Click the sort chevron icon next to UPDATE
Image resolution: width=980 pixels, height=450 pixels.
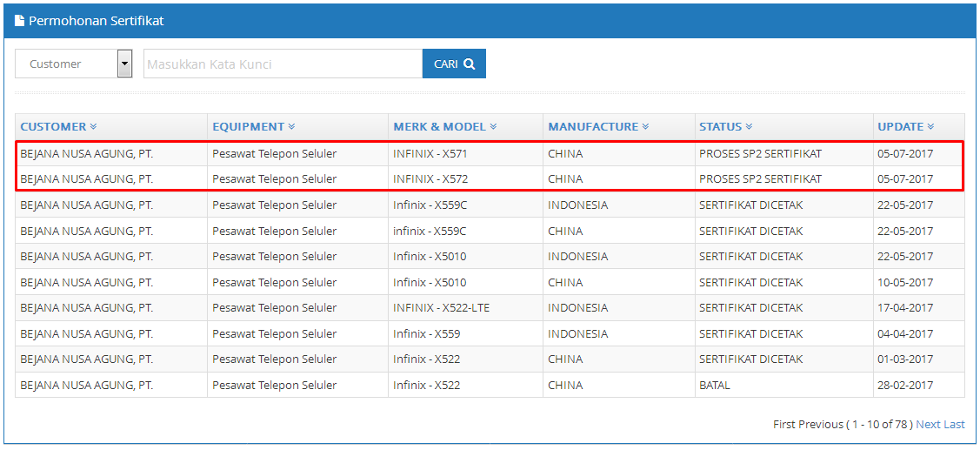[x=930, y=126]
